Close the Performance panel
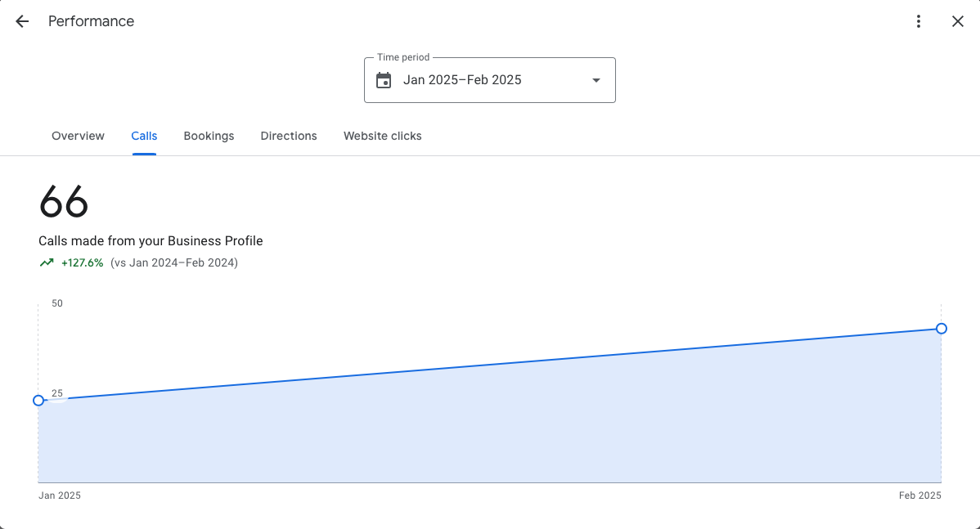 [957, 21]
